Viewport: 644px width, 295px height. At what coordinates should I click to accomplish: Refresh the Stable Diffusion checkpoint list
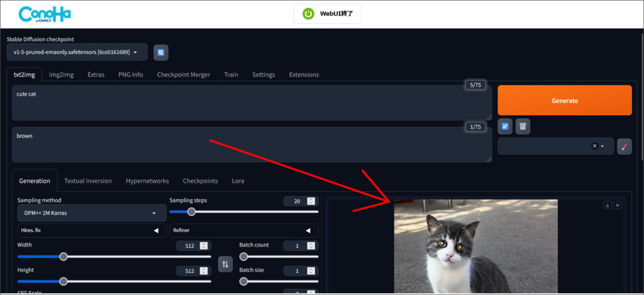(x=160, y=53)
